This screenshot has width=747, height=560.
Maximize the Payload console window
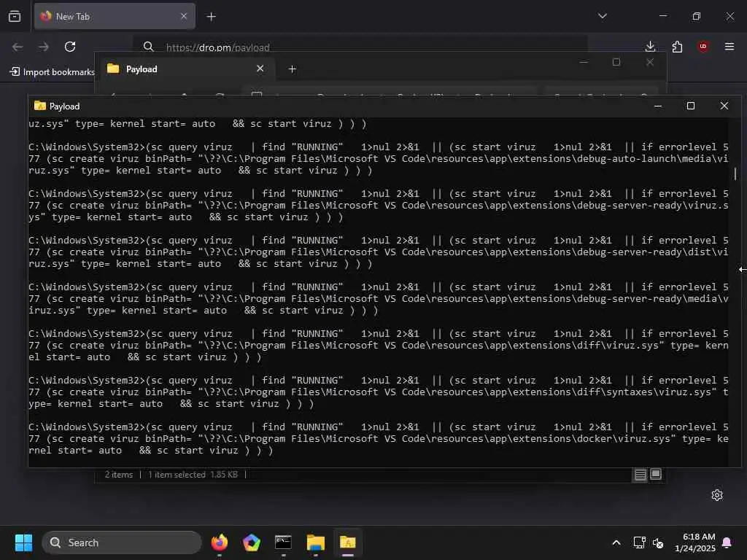[x=691, y=106]
